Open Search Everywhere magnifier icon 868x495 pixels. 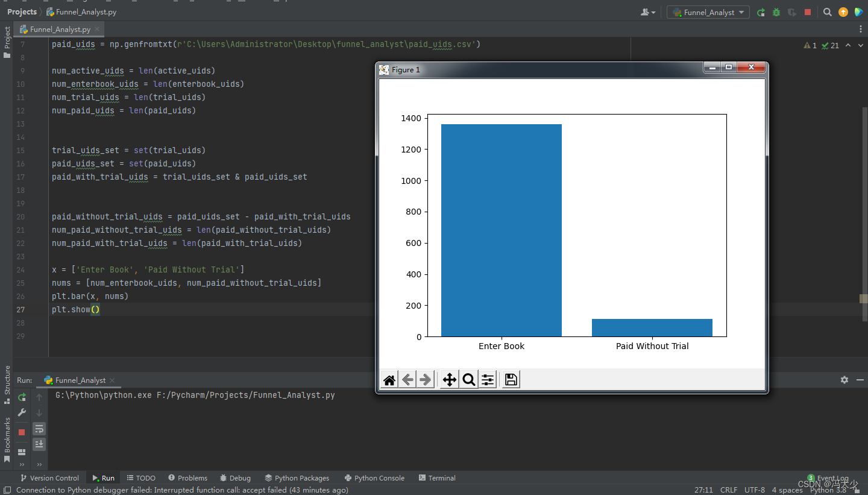tap(828, 12)
